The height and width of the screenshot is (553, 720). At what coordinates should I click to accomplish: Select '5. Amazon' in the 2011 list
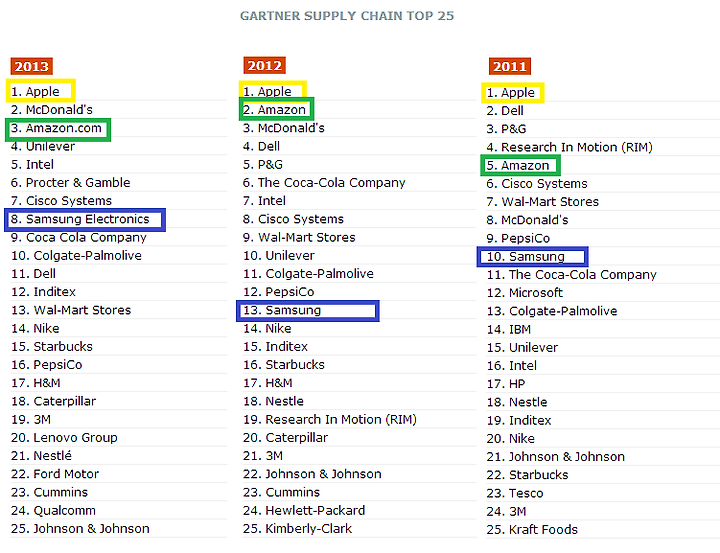pos(518,165)
